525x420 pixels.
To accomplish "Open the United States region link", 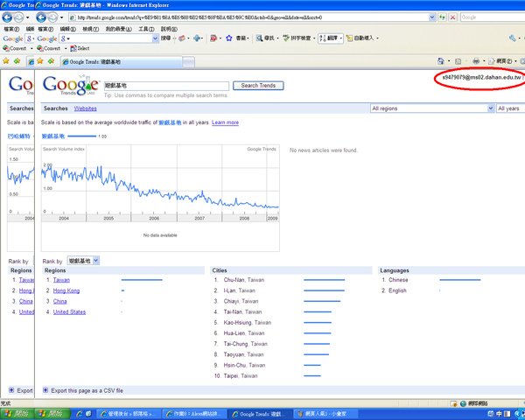I will 69,311.
